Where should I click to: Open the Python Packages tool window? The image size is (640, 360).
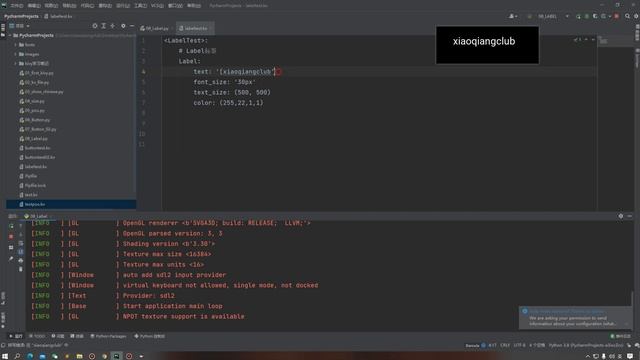click(x=108, y=336)
